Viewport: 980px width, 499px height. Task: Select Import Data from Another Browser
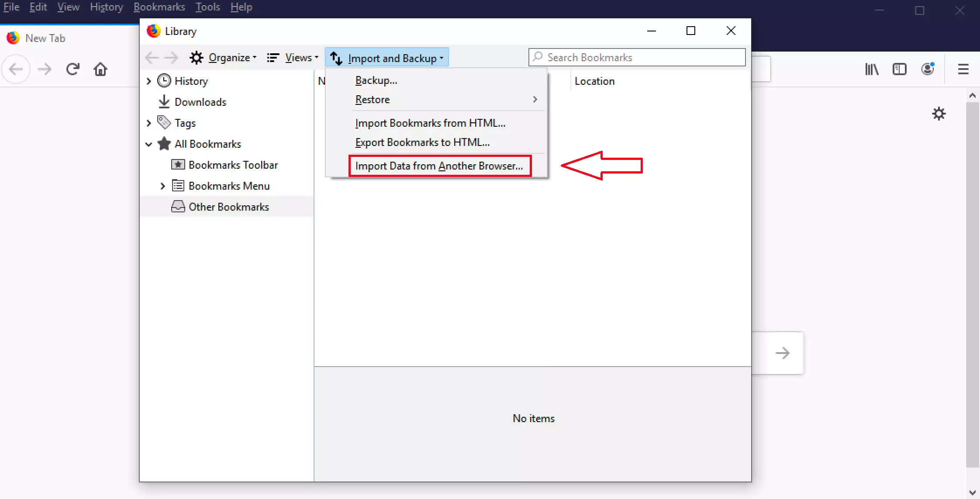coord(439,166)
